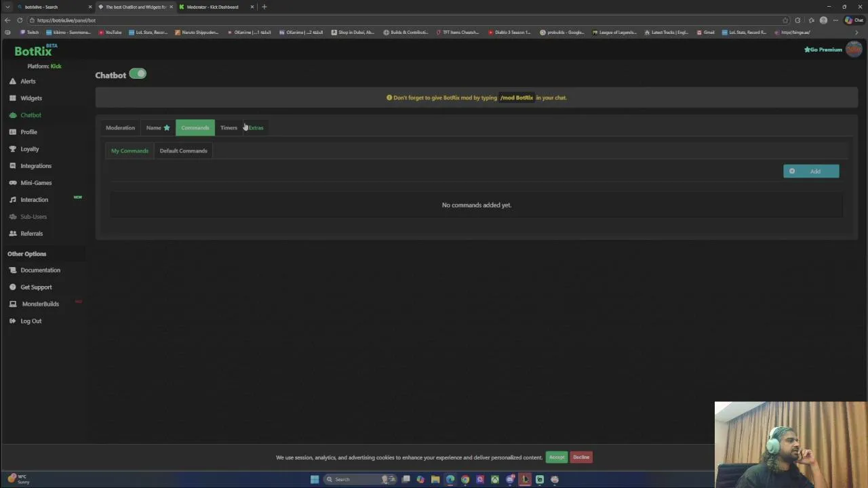Open the Copilot taskbar icon
This screenshot has height=488, width=868.
pos(420,479)
